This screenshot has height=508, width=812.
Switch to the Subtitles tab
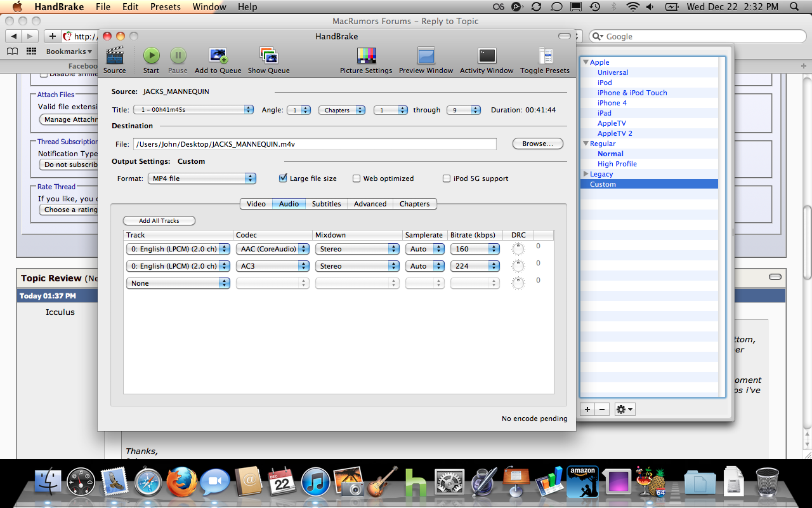click(x=327, y=204)
